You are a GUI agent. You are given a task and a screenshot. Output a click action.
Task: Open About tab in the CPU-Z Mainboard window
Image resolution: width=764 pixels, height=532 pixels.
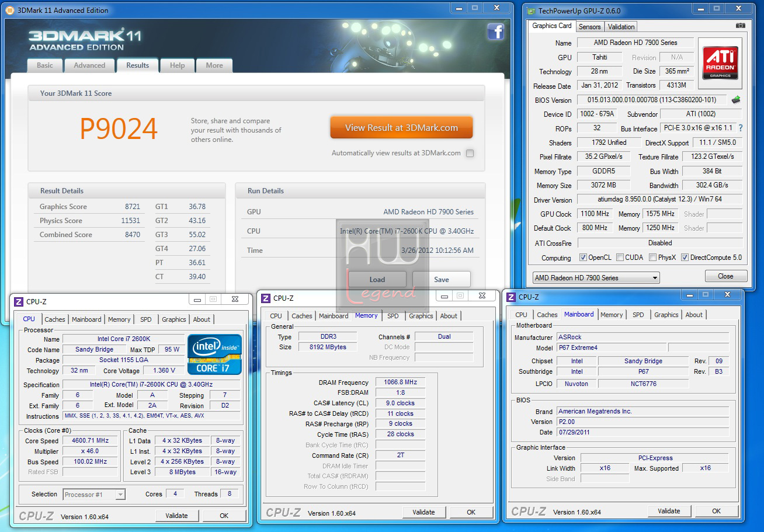coord(694,315)
